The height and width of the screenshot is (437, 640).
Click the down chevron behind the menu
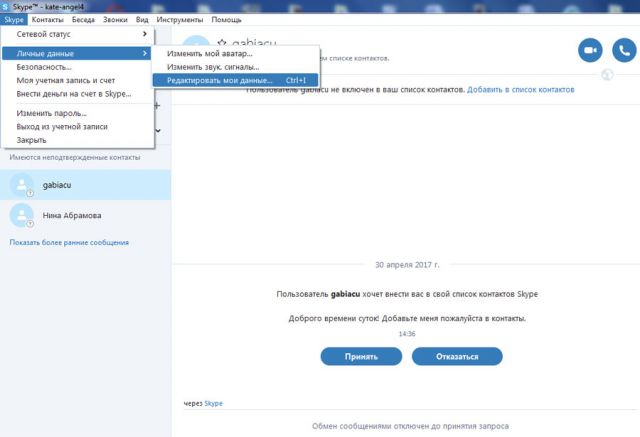158,131
